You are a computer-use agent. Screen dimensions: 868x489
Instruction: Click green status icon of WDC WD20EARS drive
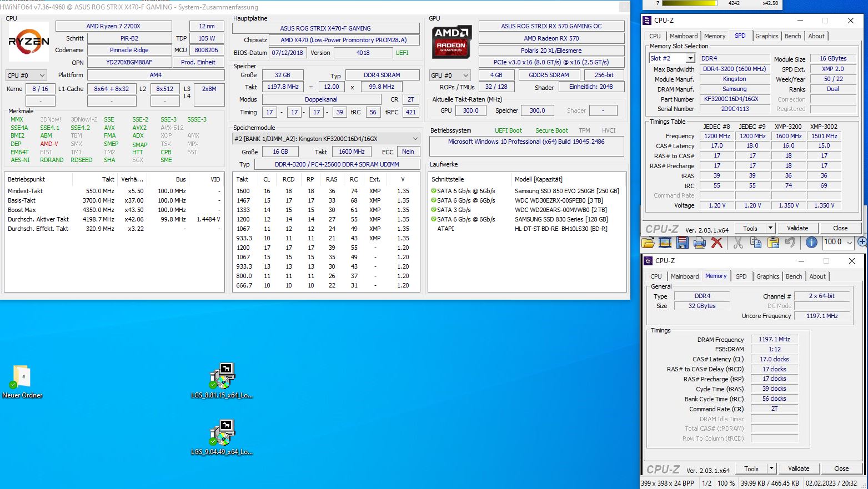434,210
